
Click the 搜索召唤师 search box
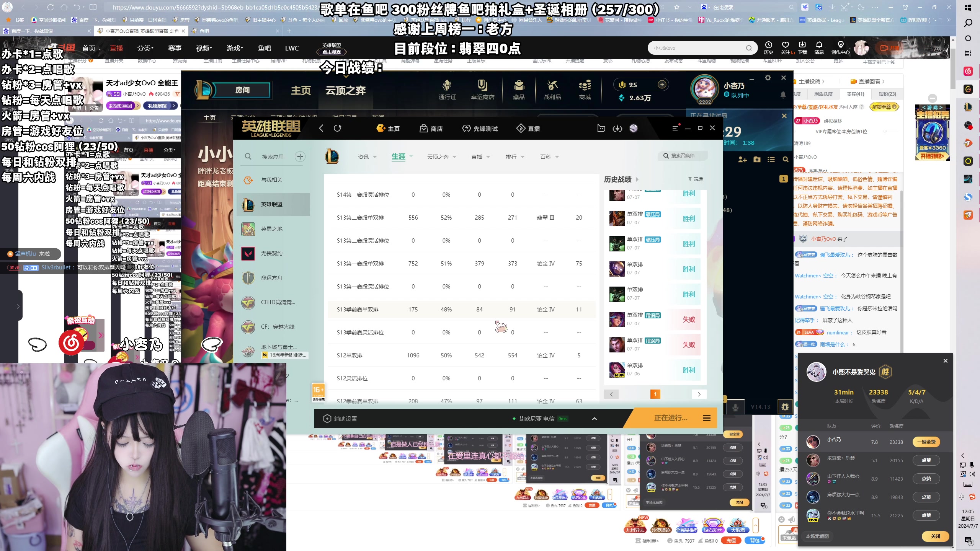click(x=683, y=156)
